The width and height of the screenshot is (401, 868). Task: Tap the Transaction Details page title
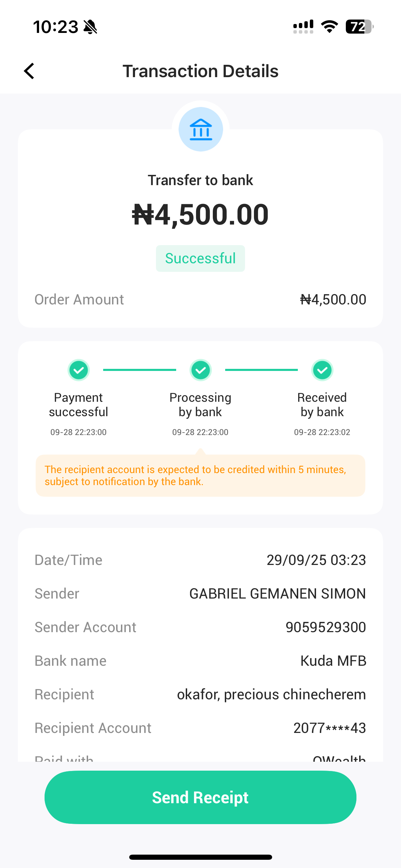200,71
